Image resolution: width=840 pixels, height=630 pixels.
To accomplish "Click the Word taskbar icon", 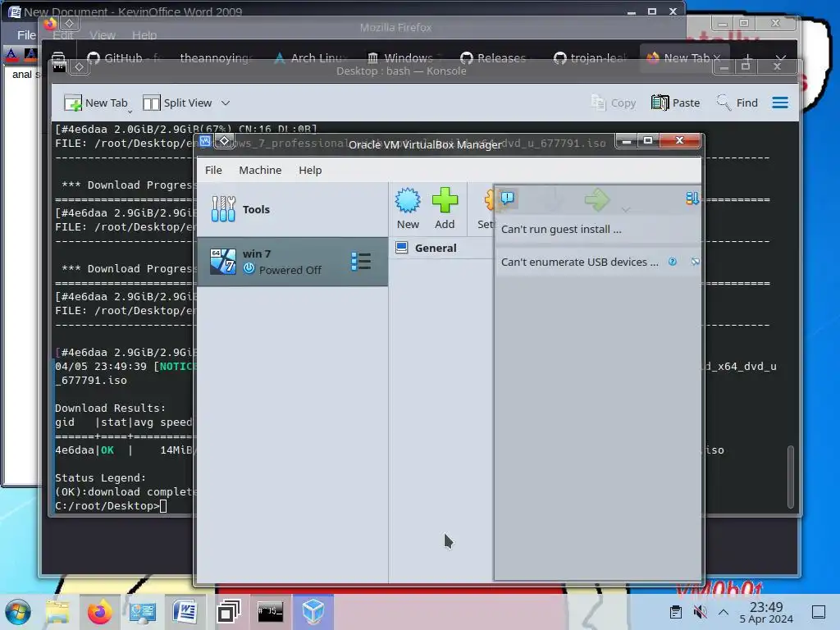I will pyautogui.click(x=185, y=612).
